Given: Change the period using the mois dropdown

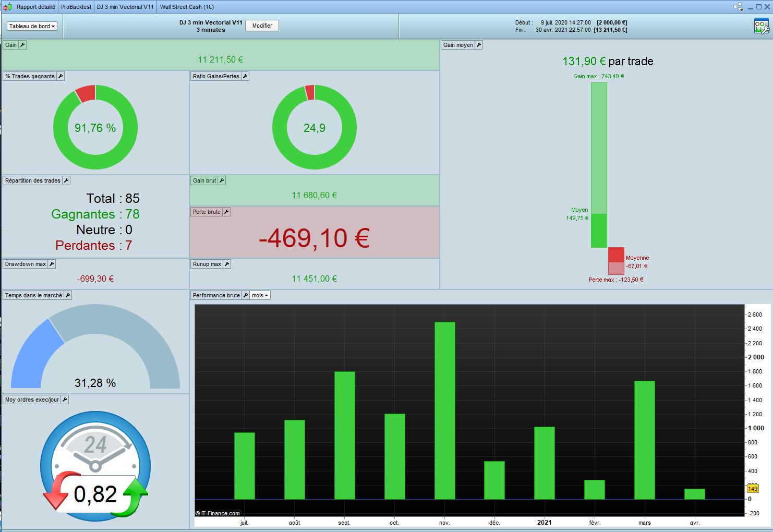Looking at the screenshot, I should click(260, 295).
